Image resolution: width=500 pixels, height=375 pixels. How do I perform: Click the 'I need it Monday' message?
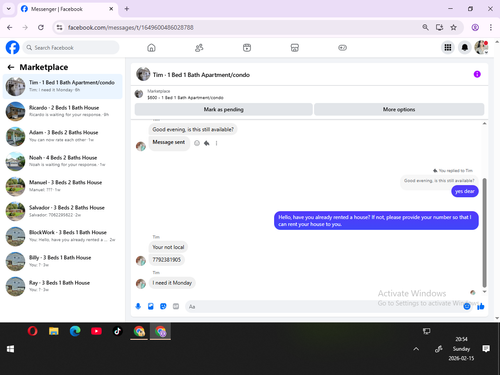(172, 283)
